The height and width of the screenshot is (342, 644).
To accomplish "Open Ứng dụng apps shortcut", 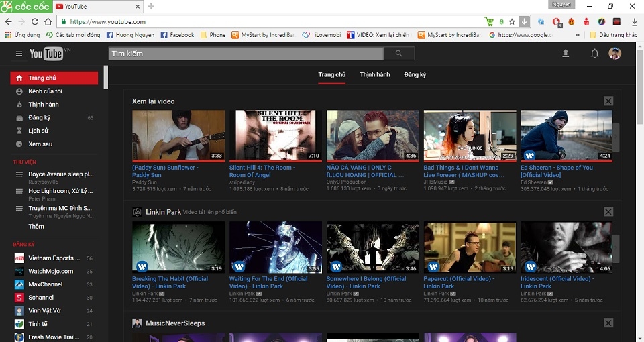I will coord(22,35).
